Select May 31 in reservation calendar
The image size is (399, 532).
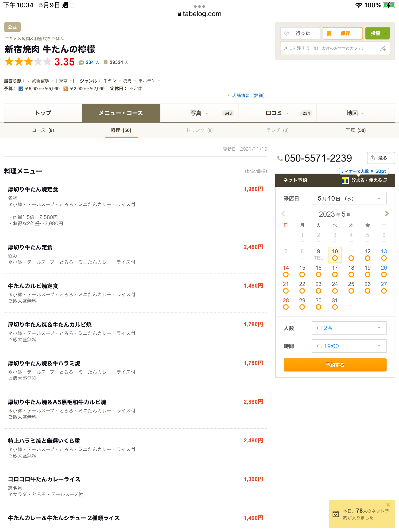pyautogui.click(x=335, y=303)
